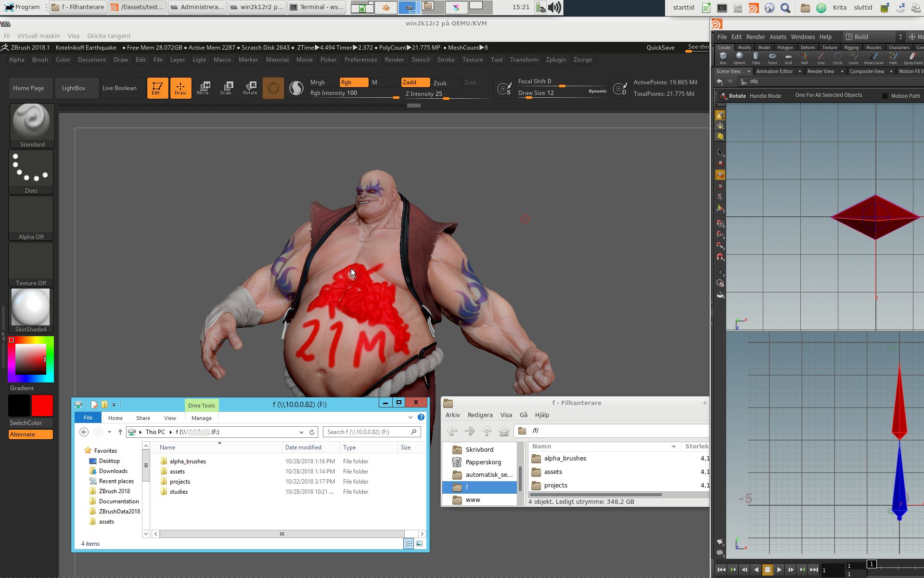Create a Tube from the Houdini shelf
This screenshot has height=578, width=924.
pos(756,58)
